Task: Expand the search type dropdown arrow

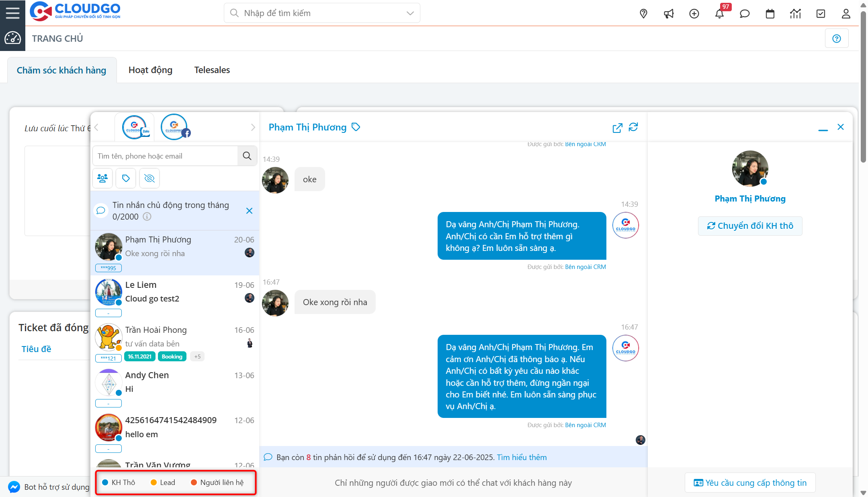Action: pyautogui.click(x=409, y=13)
